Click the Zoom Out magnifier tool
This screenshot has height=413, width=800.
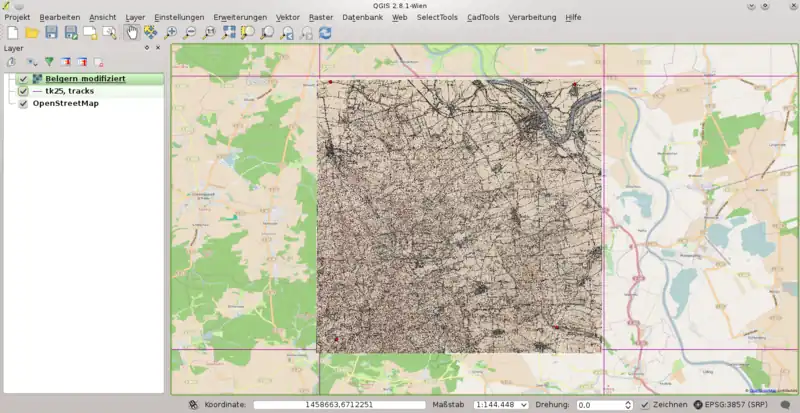190,33
